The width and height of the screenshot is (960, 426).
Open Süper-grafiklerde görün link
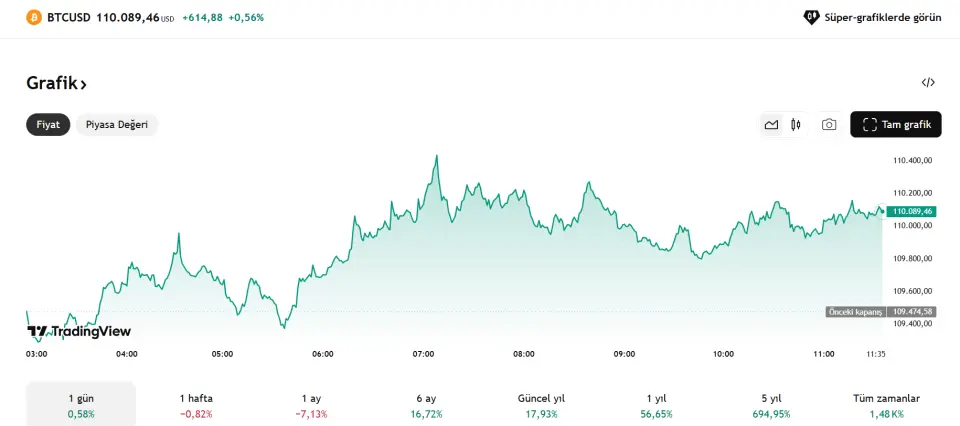pos(882,17)
